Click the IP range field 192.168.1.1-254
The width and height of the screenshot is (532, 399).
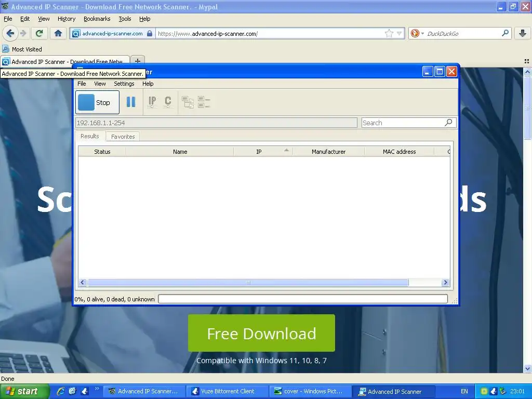tap(216, 123)
